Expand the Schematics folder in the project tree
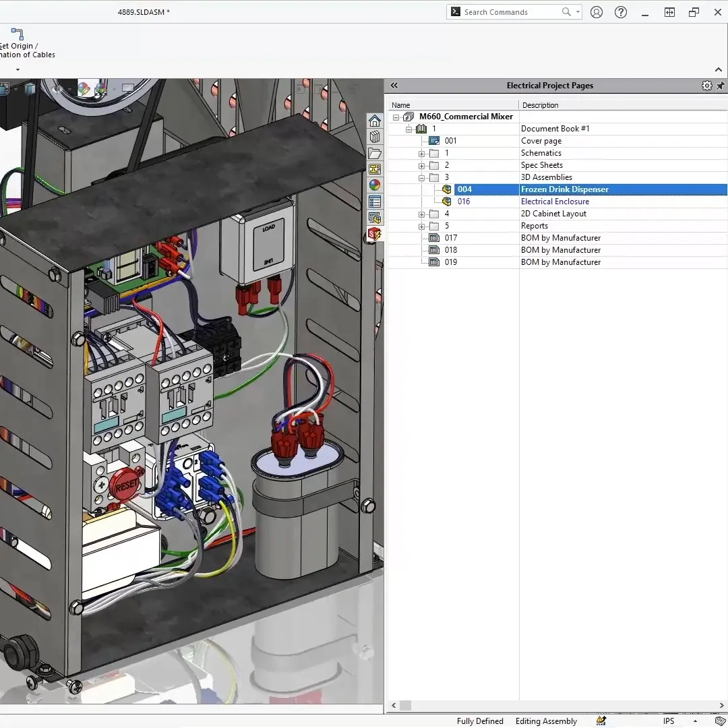The width and height of the screenshot is (728, 728). pos(421,153)
